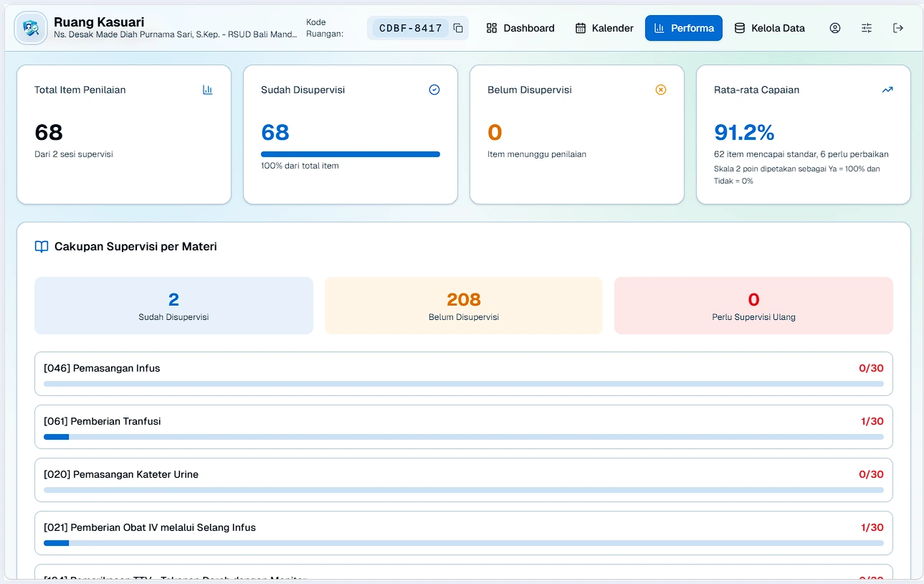Image resolution: width=924 pixels, height=584 pixels.
Task: Click the Ruang Kasuari app logo
Action: point(31,28)
